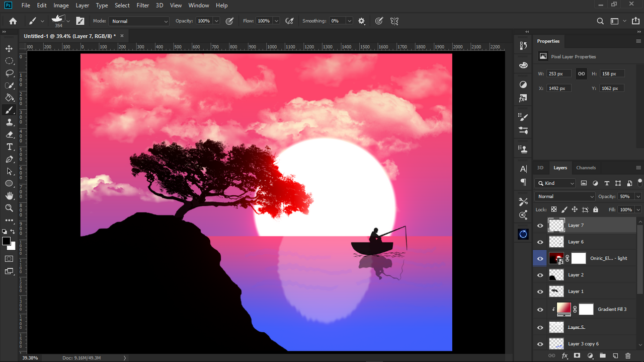The image size is (644, 362).
Task: Select the Eraser tool
Action: pyautogui.click(x=9, y=134)
